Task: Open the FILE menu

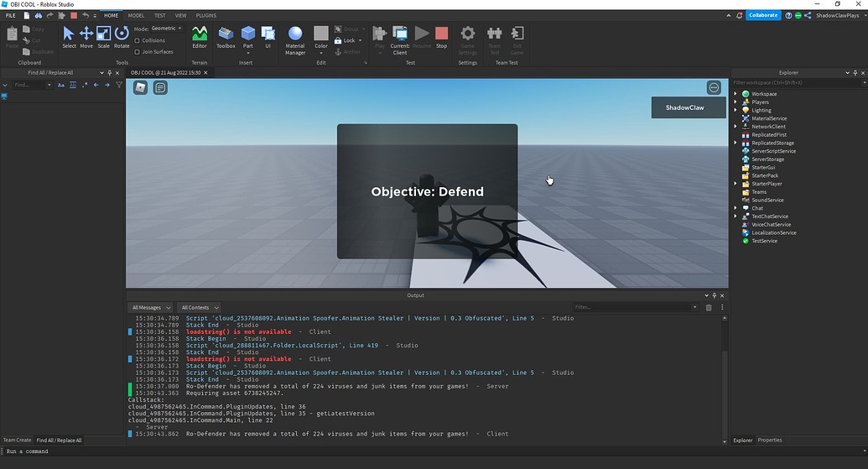Action: [x=11, y=15]
